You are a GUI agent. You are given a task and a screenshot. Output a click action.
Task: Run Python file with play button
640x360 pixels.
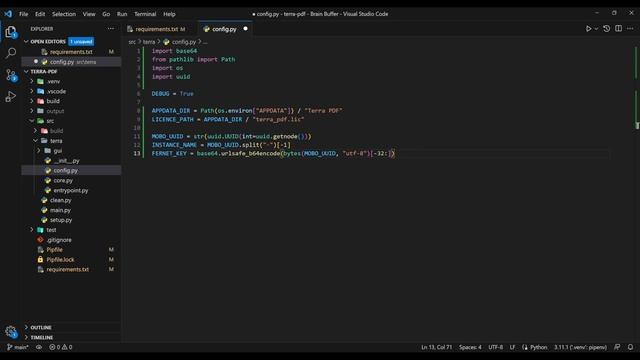coord(588,29)
